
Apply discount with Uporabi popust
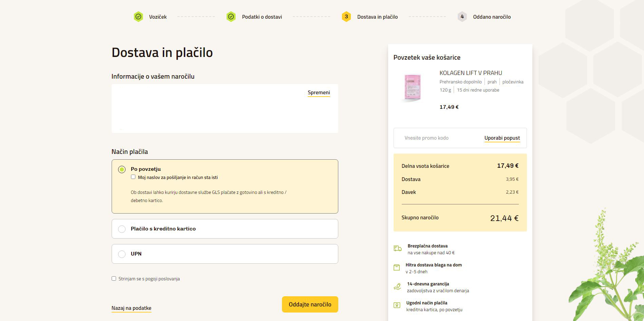[502, 138]
